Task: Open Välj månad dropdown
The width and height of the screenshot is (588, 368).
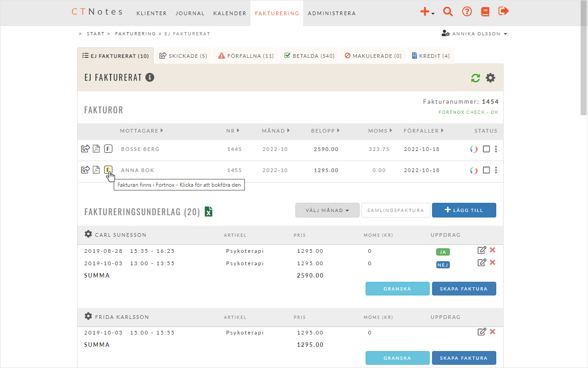Action: coord(327,210)
